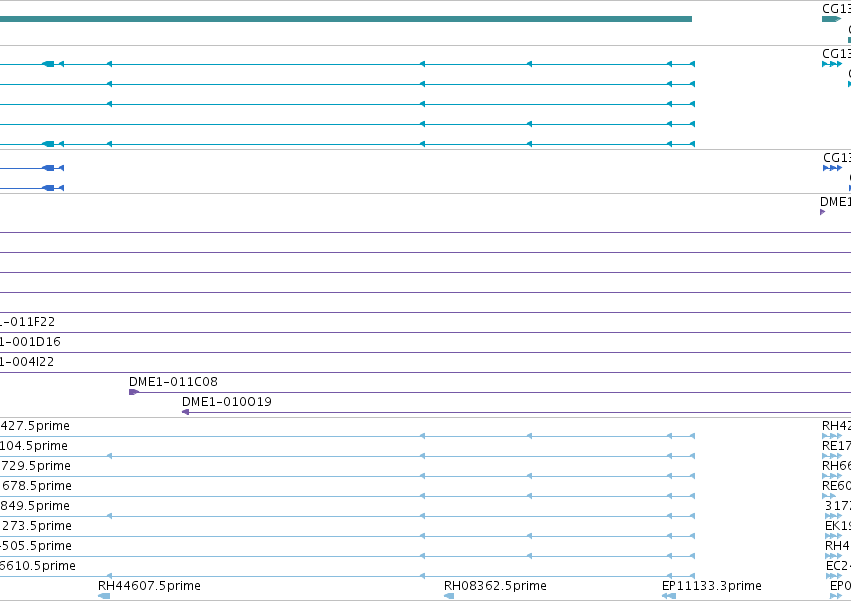
Task: Click the DME1-010O19 label
Action: point(227,402)
